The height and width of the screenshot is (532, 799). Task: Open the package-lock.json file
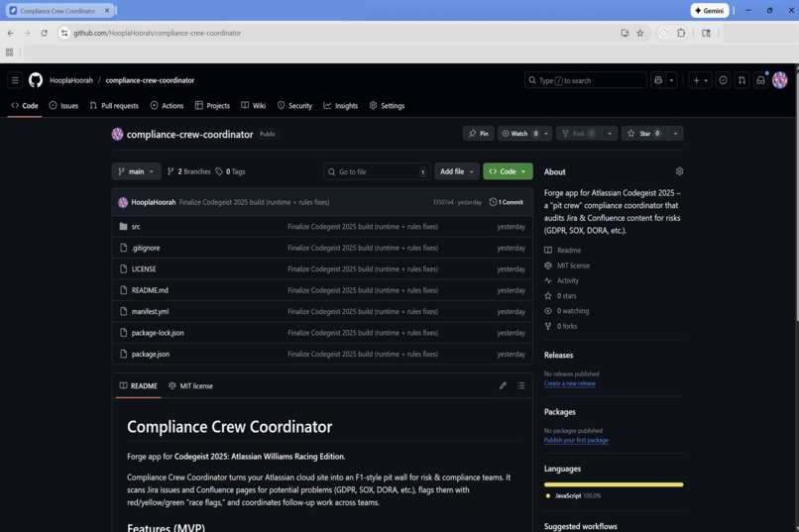click(158, 333)
